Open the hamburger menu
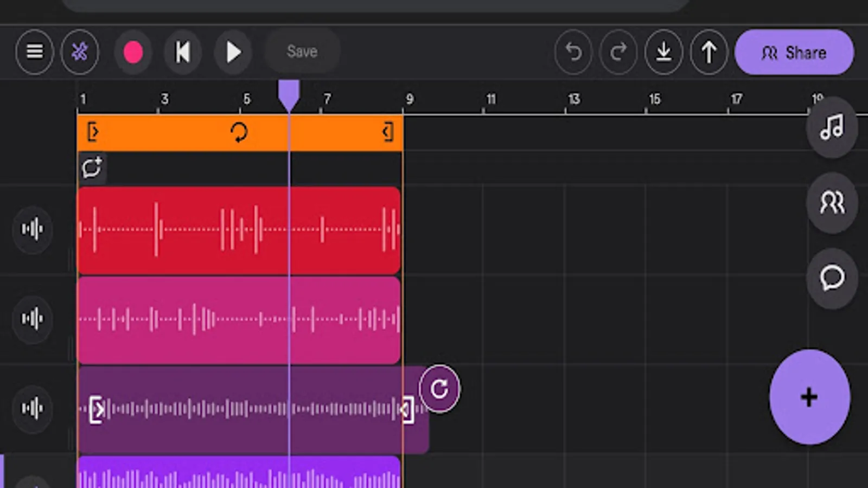Screen dimensions: 868x488 point(35,52)
